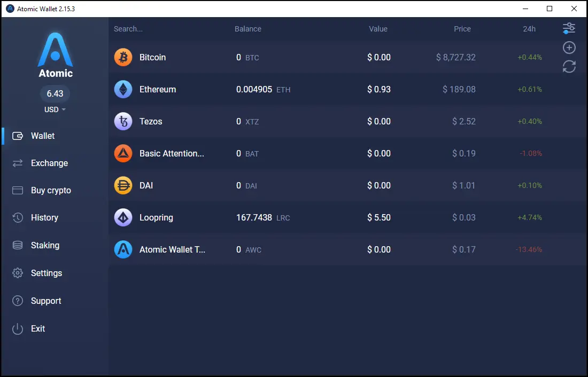Open the Settings section

[x=47, y=273]
